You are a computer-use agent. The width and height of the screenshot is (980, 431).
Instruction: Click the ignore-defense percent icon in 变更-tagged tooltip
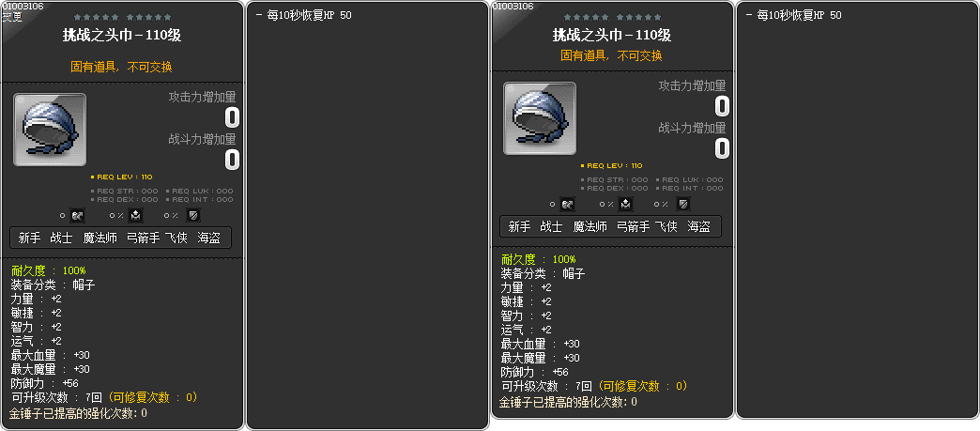[x=136, y=216]
